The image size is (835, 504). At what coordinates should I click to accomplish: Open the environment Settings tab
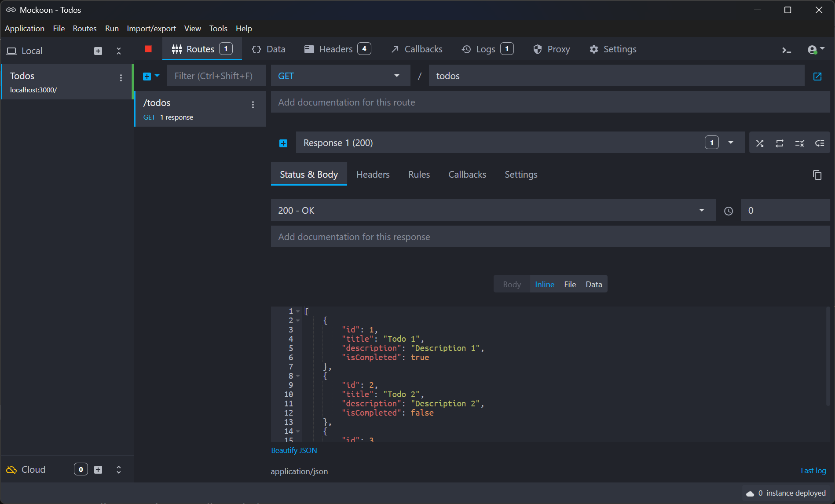tap(613, 49)
